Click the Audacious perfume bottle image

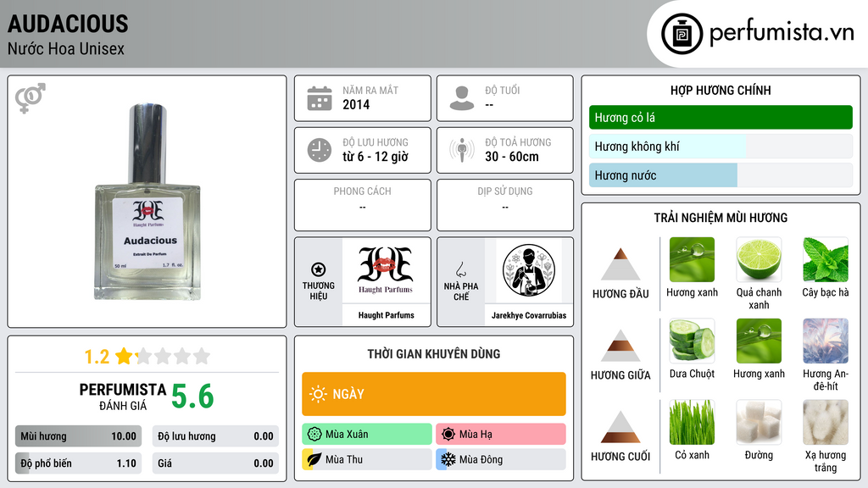pyautogui.click(x=147, y=202)
